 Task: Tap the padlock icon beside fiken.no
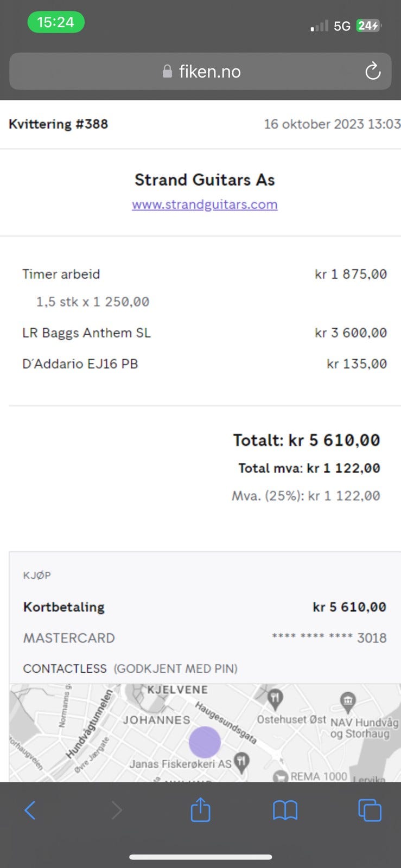pos(167,72)
